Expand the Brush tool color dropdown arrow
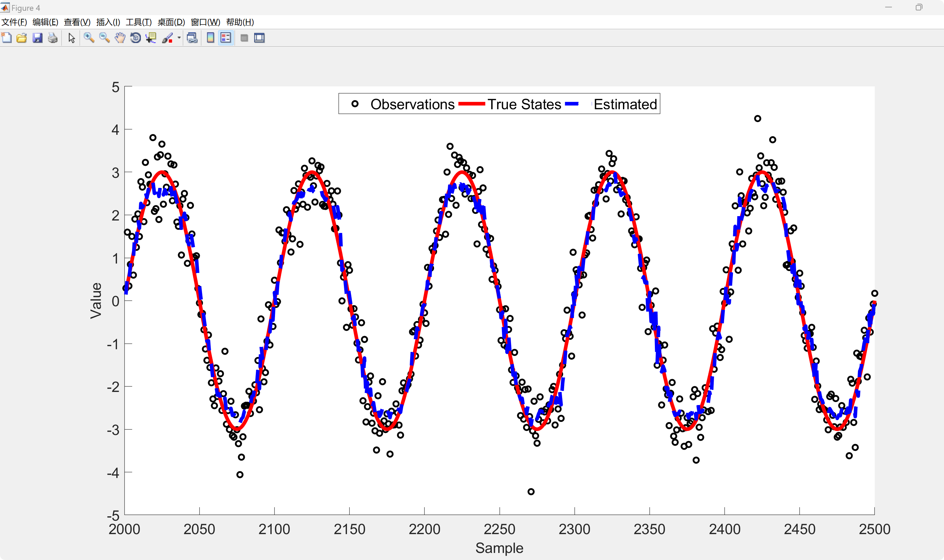 179,38
